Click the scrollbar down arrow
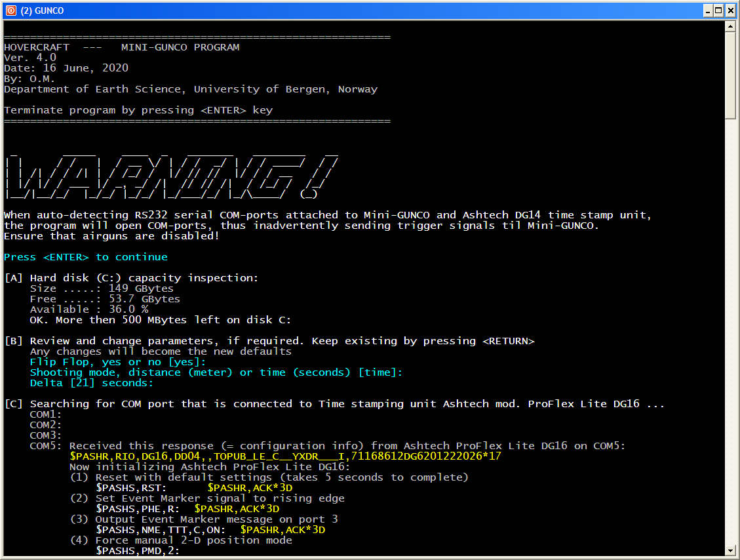The width and height of the screenshot is (740, 560). pos(730,550)
